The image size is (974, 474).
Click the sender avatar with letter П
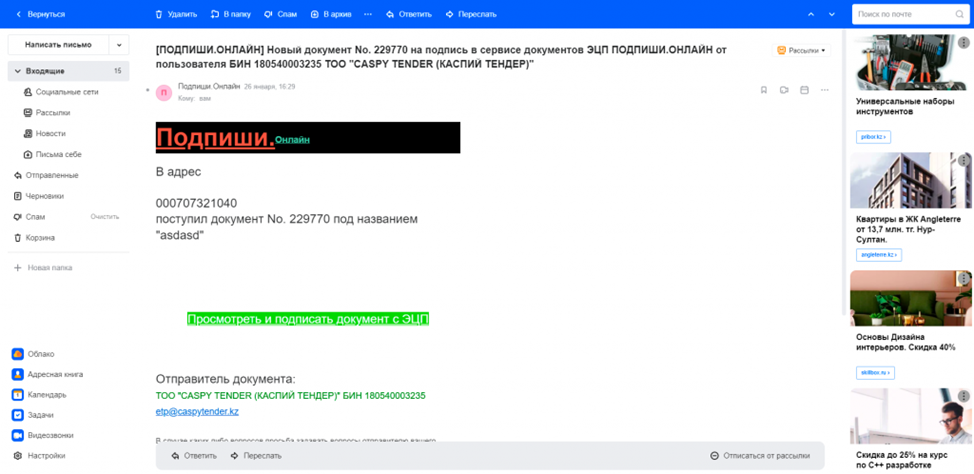pyautogui.click(x=164, y=93)
